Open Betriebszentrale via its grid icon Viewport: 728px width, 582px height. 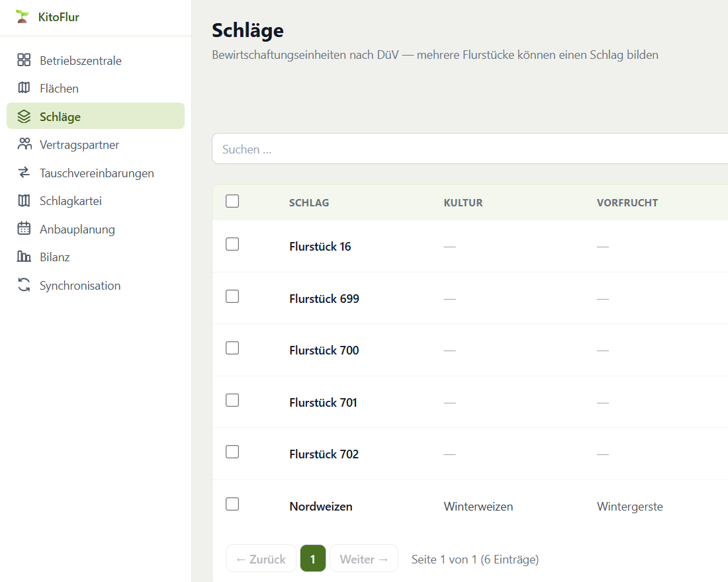coord(24,60)
